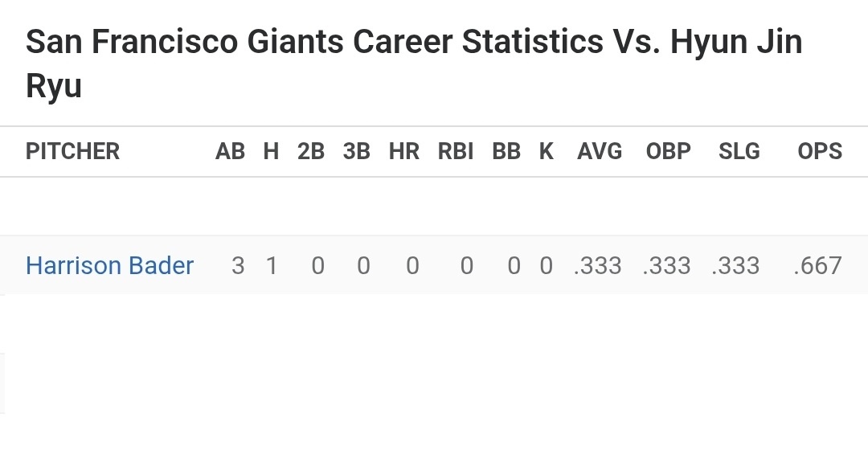Click the OPS column header

pyautogui.click(x=820, y=151)
